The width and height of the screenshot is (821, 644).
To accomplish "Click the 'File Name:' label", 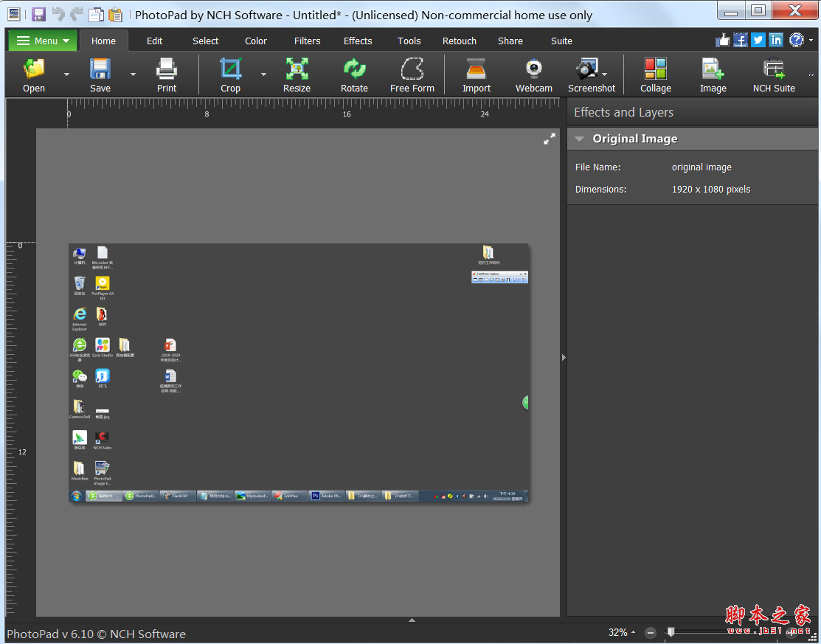I will coord(597,167).
